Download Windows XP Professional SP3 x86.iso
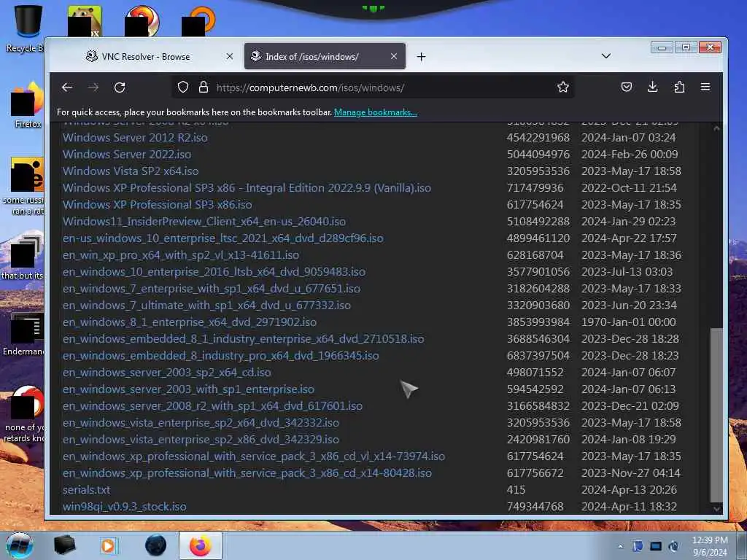This screenshot has height=560, width=747. coord(158,205)
